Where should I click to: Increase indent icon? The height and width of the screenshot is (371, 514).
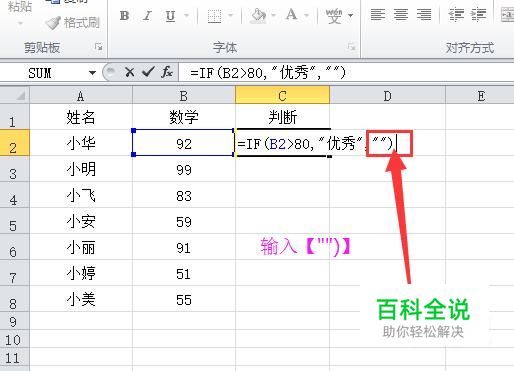click(x=478, y=15)
